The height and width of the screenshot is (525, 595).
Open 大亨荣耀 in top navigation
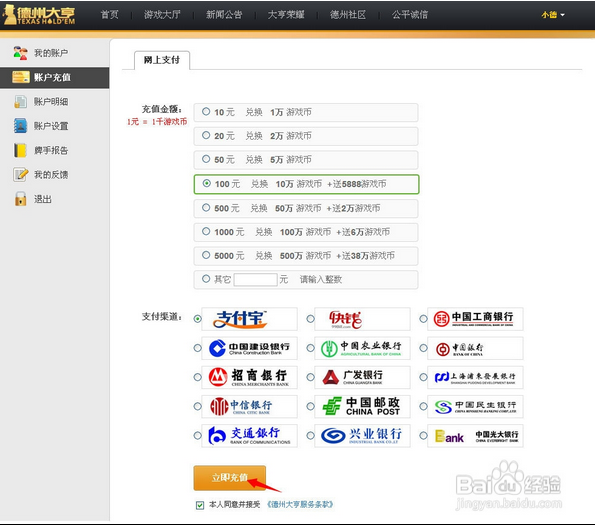(x=286, y=15)
